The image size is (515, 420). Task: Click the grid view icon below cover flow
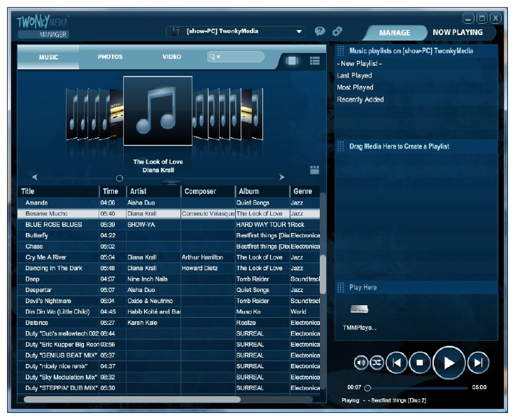coord(314,169)
